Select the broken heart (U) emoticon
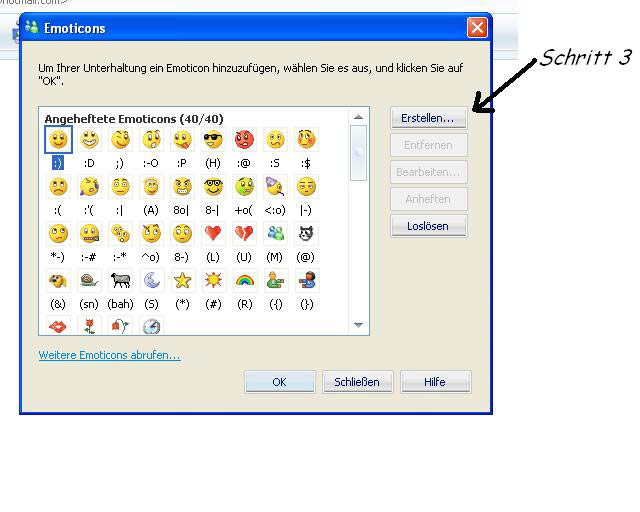The width and height of the screenshot is (640, 512). tap(244, 234)
